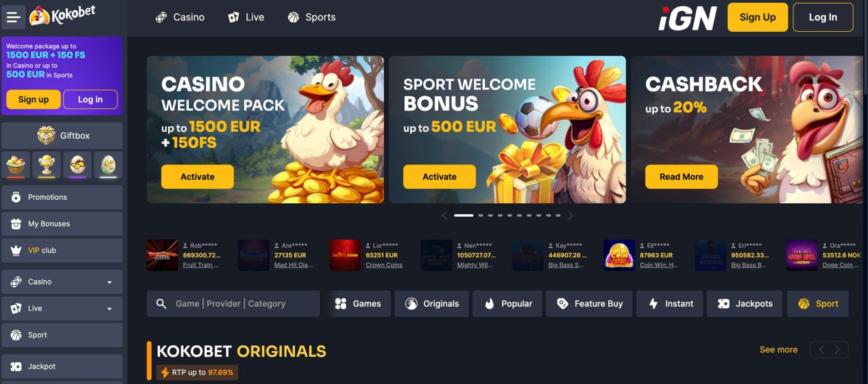Expand the Casino sidebar dropdown arrow

coord(110,282)
